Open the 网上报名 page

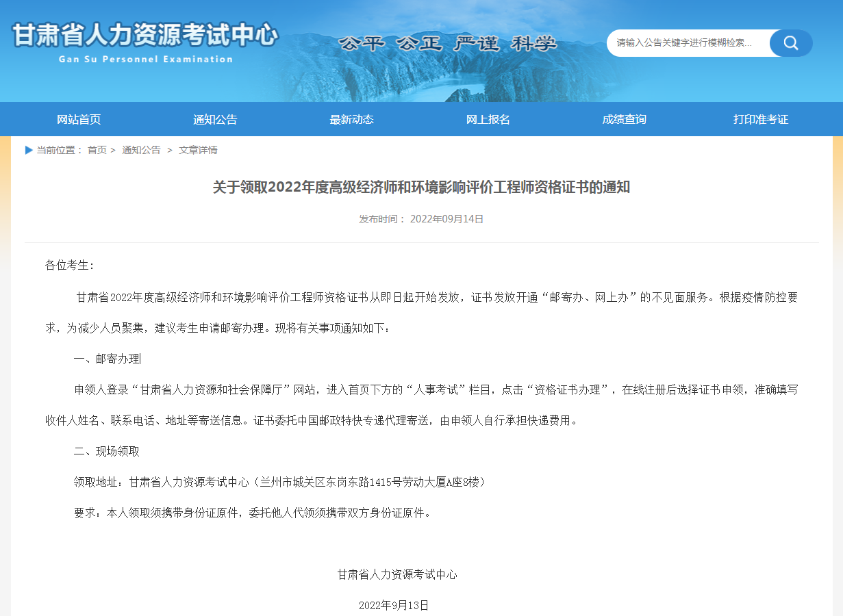point(488,120)
